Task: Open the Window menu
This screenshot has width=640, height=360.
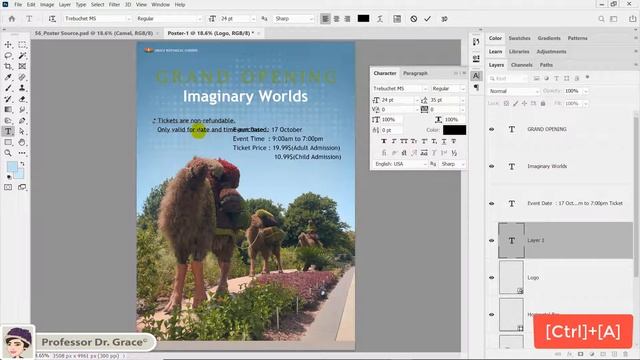Action: point(160,4)
